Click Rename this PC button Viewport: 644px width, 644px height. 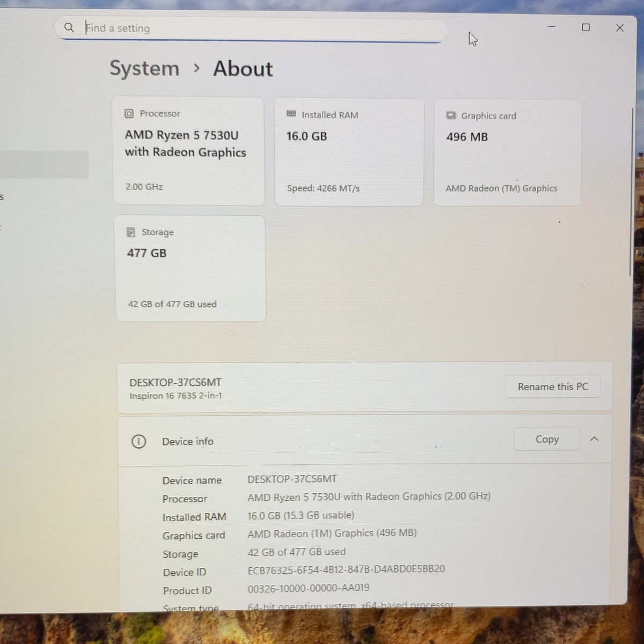tap(553, 386)
